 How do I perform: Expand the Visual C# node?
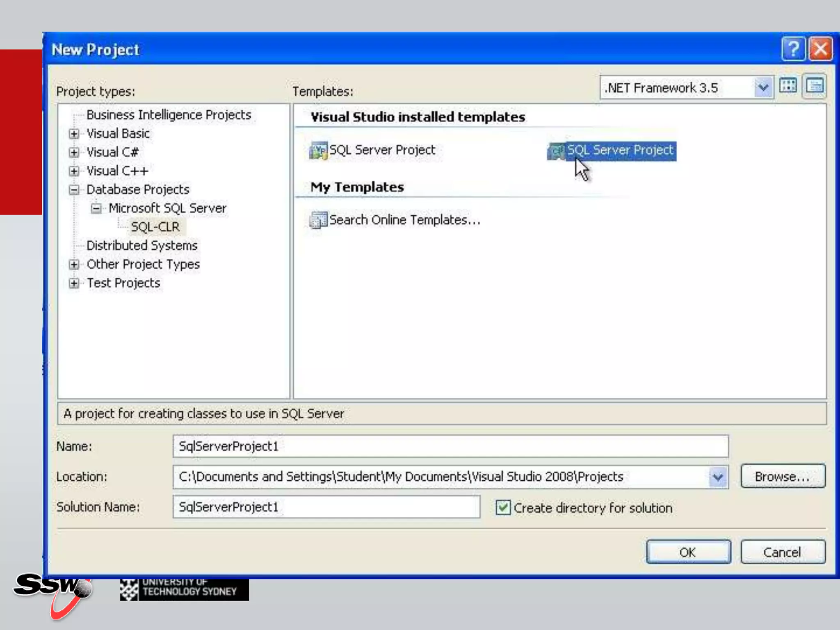74,153
